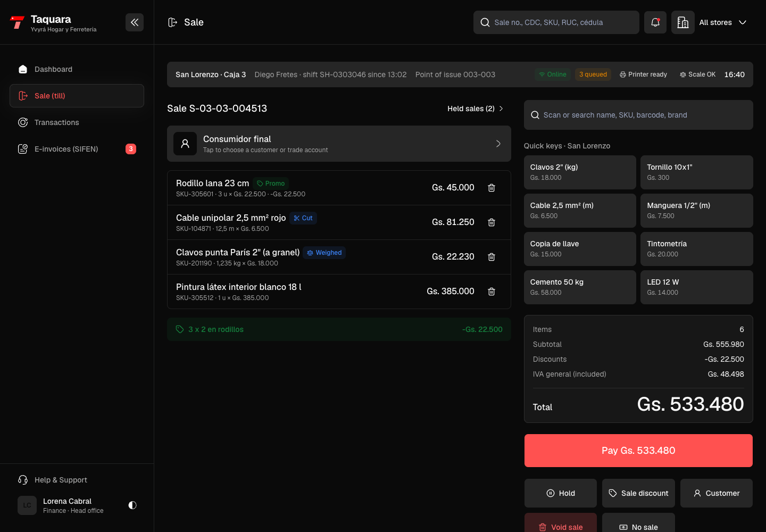Toggle dark/light theme icon

(132, 505)
